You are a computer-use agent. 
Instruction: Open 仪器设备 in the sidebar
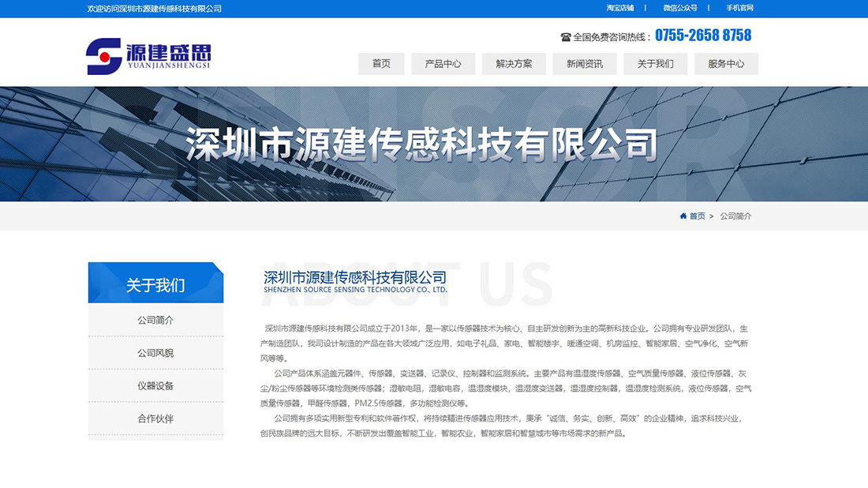pyautogui.click(x=155, y=385)
